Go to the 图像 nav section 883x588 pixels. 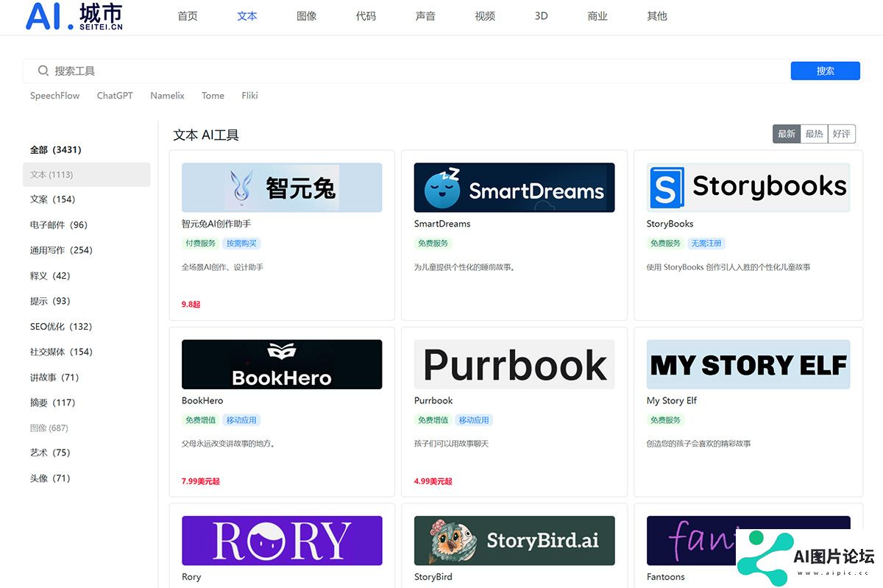pos(307,16)
